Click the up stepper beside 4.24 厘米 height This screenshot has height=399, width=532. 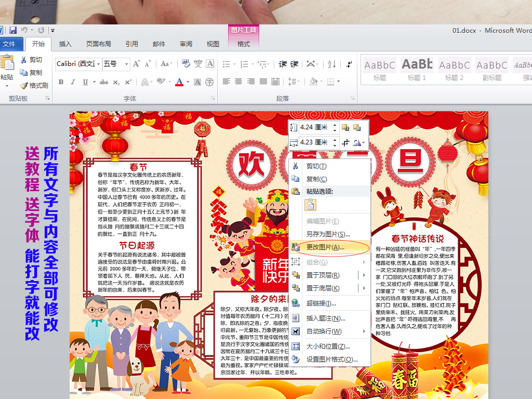point(335,125)
